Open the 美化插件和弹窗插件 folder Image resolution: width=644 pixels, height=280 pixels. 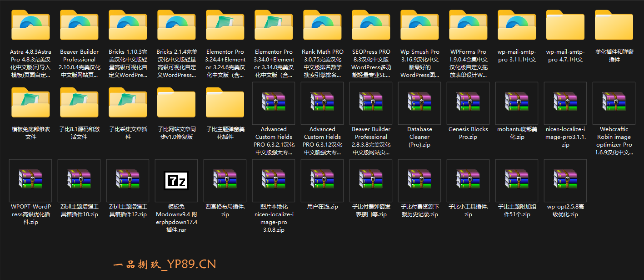pyautogui.click(x=614, y=26)
